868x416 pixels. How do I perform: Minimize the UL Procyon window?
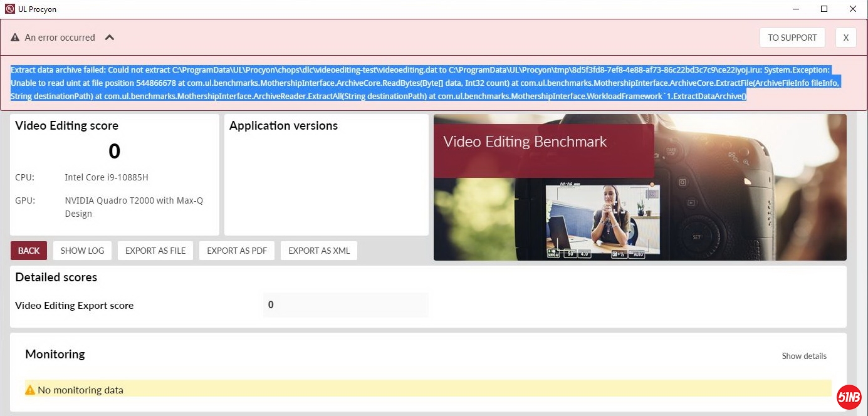coord(795,9)
